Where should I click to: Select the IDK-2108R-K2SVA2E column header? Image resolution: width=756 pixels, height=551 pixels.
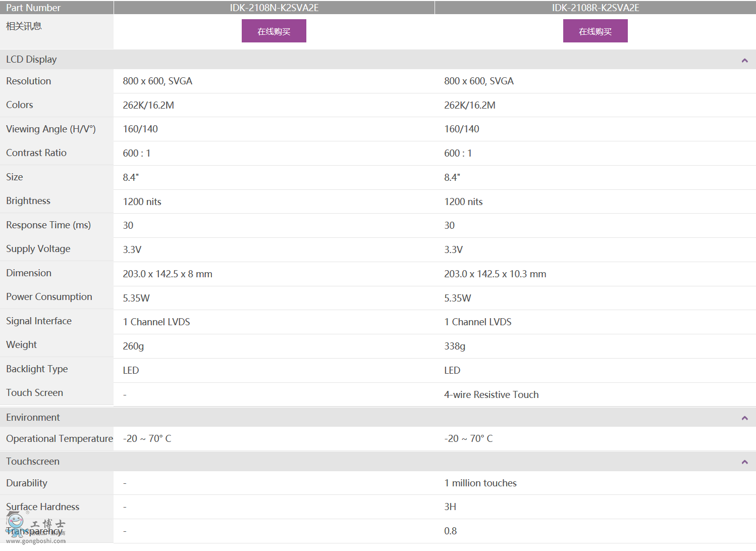pos(596,8)
